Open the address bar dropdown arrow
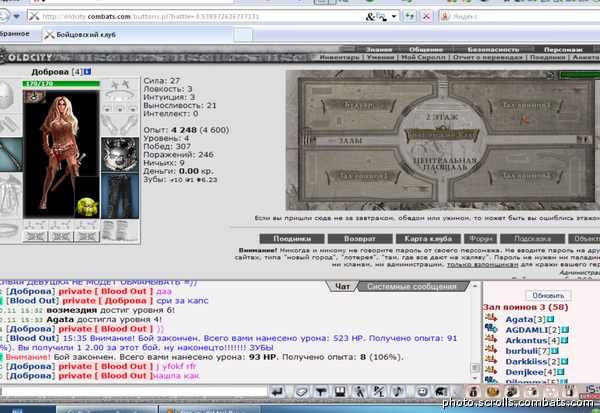 click(394, 16)
